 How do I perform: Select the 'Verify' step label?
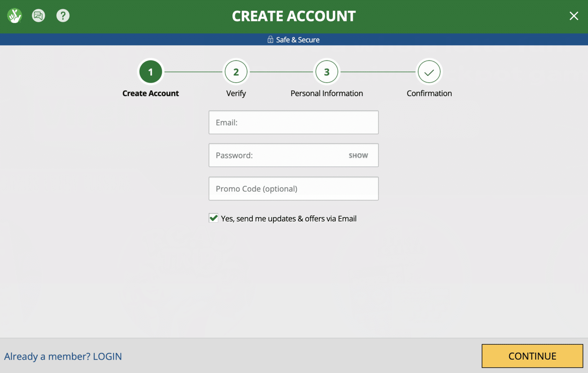[x=236, y=93]
